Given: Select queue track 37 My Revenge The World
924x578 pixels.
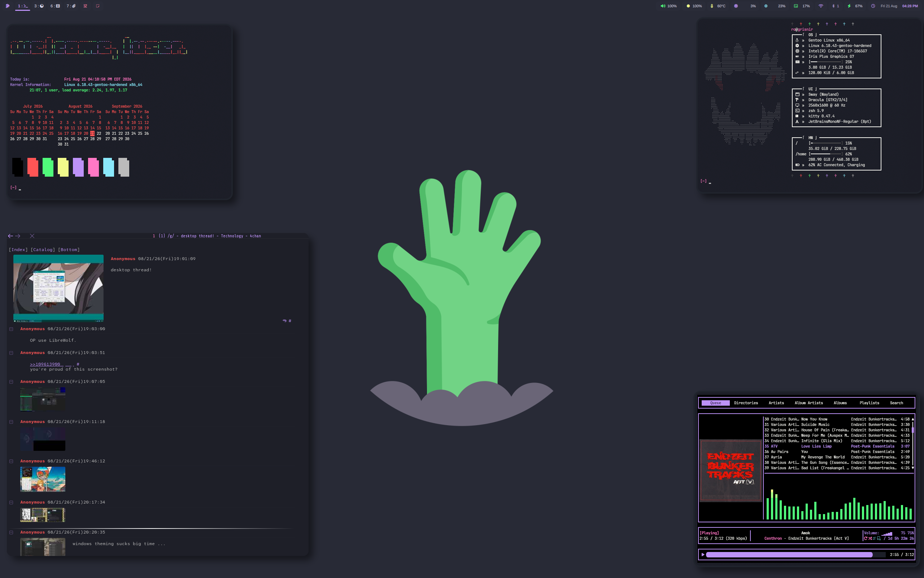Looking at the screenshot, I should click(837, 457).
